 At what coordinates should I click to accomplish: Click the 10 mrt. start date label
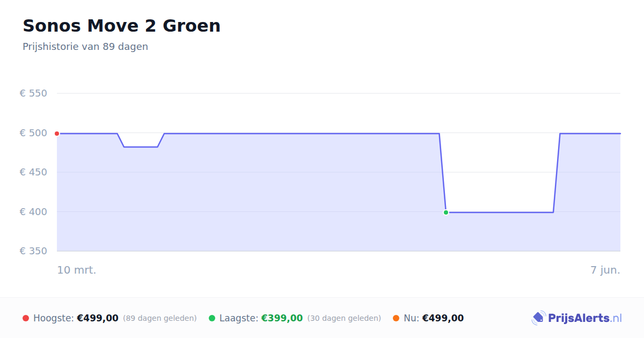(77, 270)
